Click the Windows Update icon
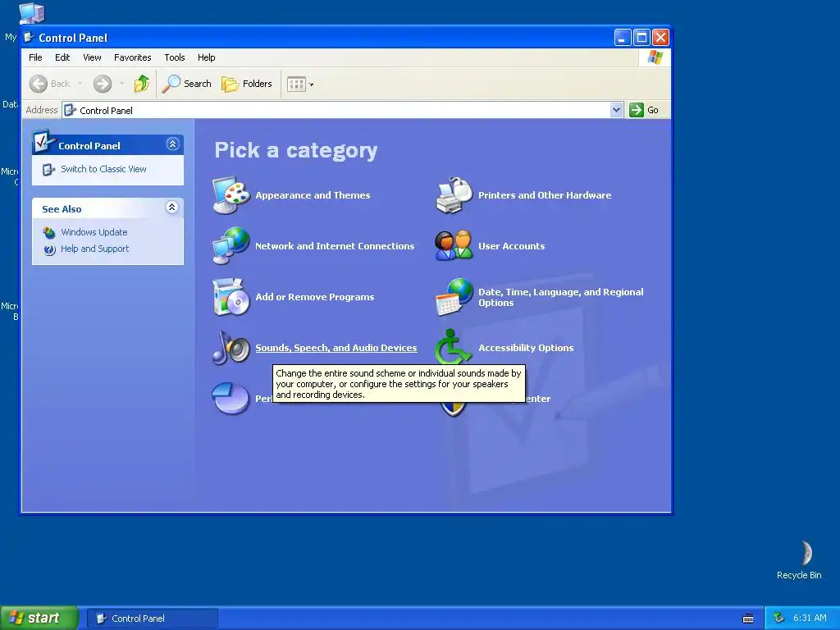Viewport: 840px width, 630px height. pyautogui.click(x=49, y=232)
